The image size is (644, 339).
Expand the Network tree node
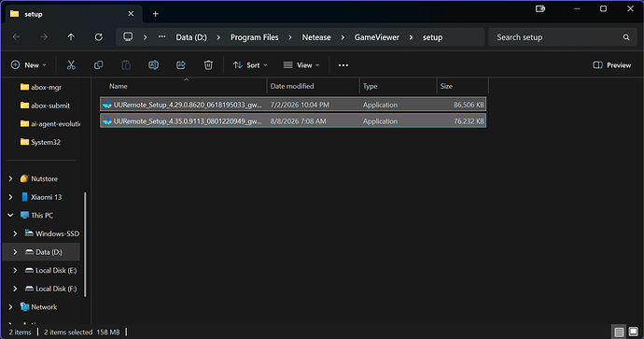[x=10, y=307]
